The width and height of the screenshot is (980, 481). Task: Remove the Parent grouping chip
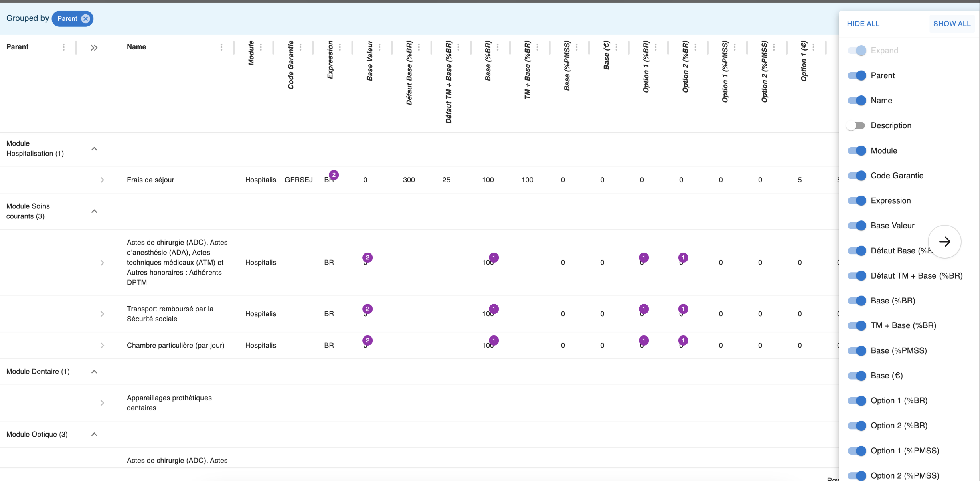pos(85,18)
